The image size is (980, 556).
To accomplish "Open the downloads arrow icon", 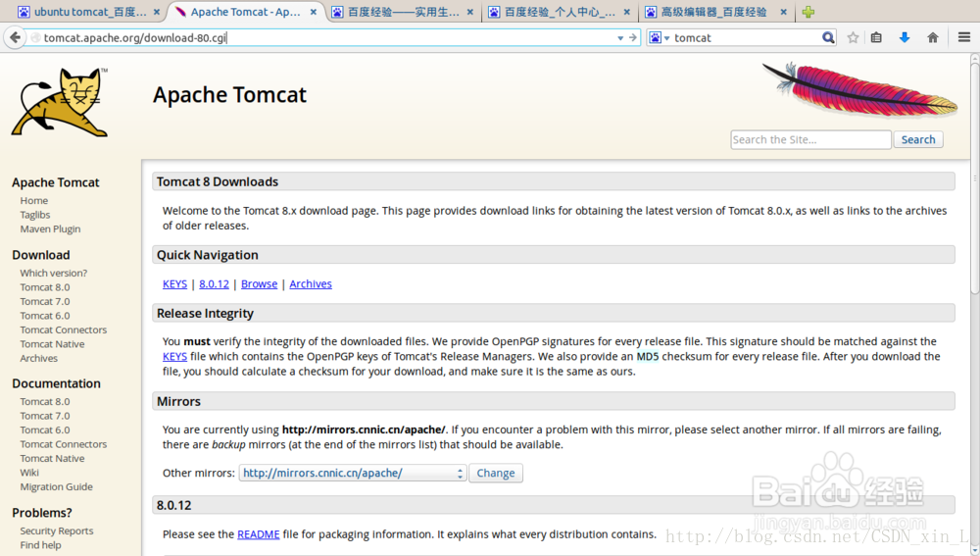I will (x=905, y=37).
